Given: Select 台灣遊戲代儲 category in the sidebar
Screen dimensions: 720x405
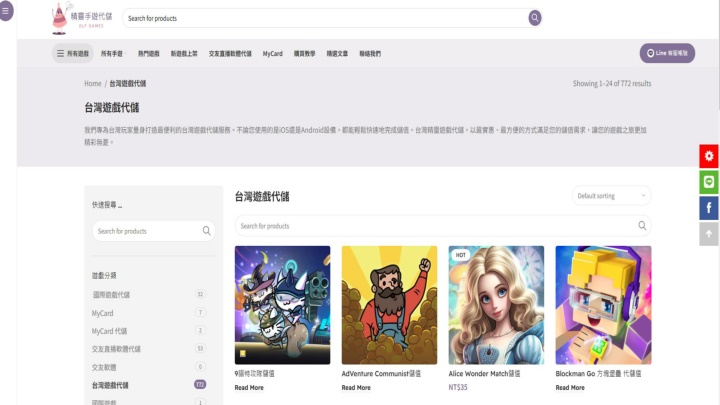Looking at the screenshot, I should (x=110, y=385).
